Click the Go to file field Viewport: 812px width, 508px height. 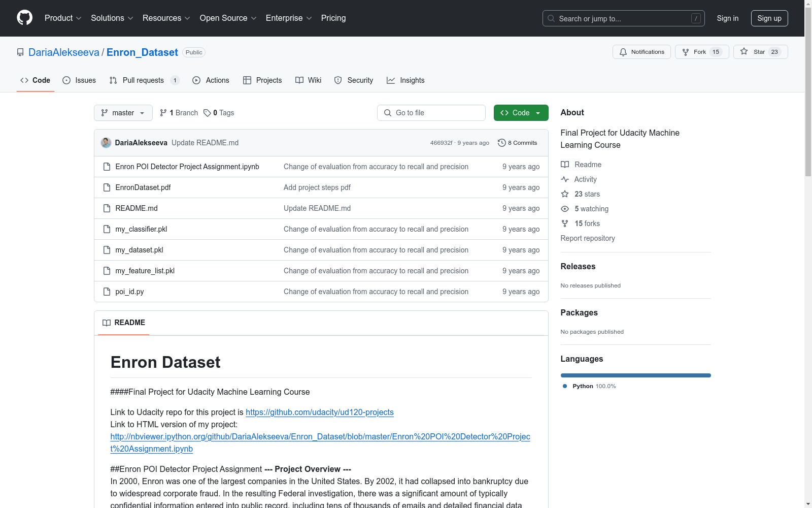coord(431,113)
